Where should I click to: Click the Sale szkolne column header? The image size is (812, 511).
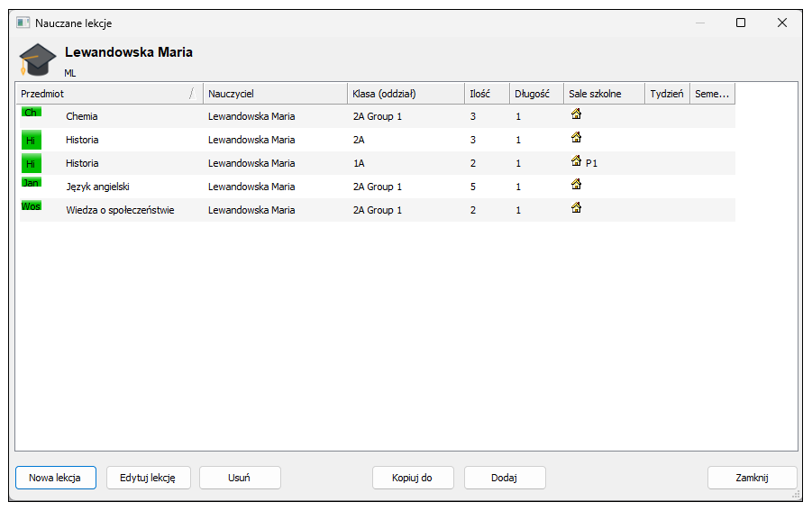(604, 94)
